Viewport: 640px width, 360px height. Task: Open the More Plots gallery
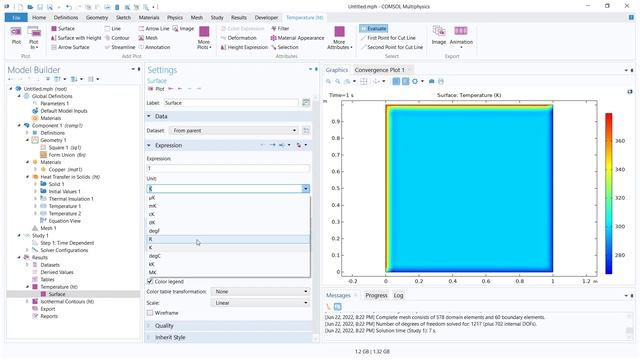[204, 38]
